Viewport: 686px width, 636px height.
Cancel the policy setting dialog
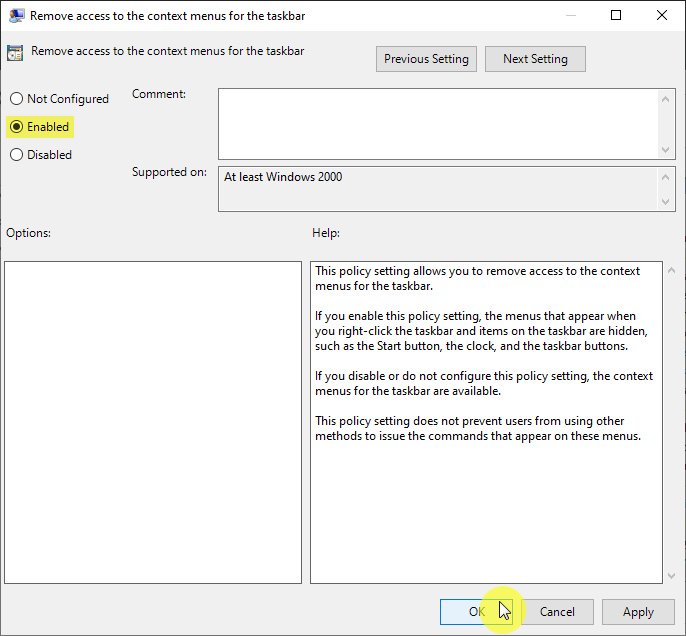[557, 612]
